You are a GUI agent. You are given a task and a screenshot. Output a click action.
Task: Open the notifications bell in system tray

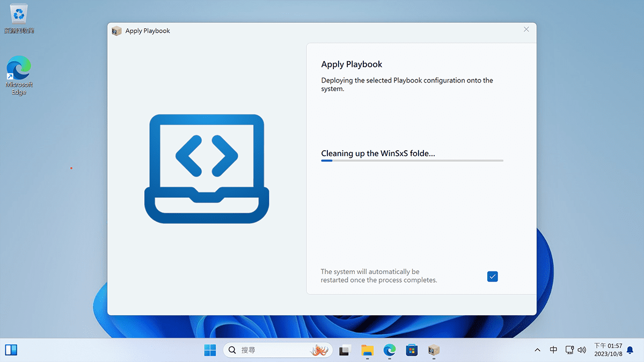(629, 350)
